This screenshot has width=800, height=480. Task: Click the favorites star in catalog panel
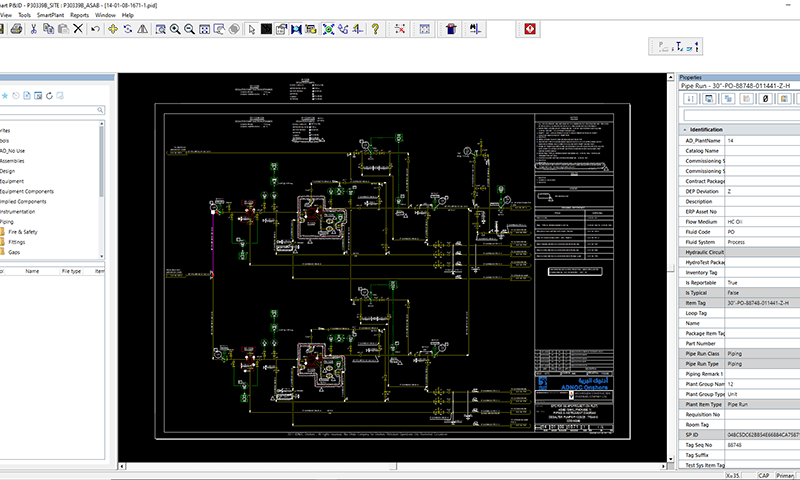[5, 96]
